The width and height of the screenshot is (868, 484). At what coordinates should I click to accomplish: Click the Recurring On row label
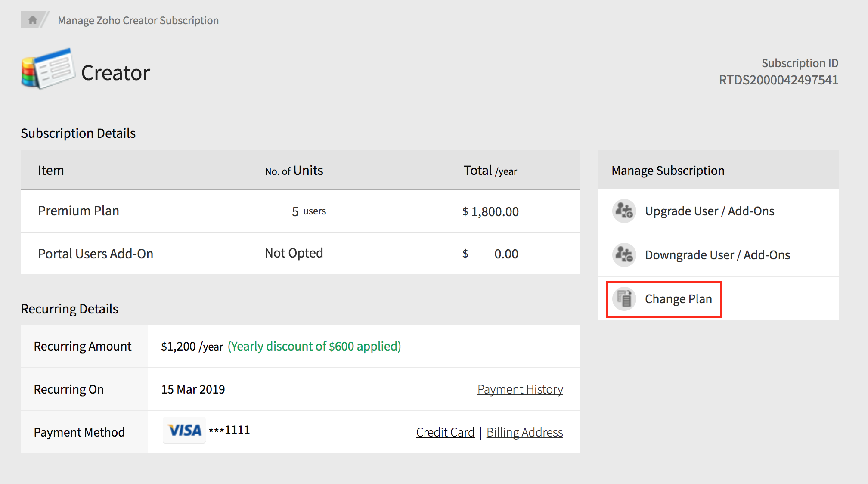tap(69, 389)
